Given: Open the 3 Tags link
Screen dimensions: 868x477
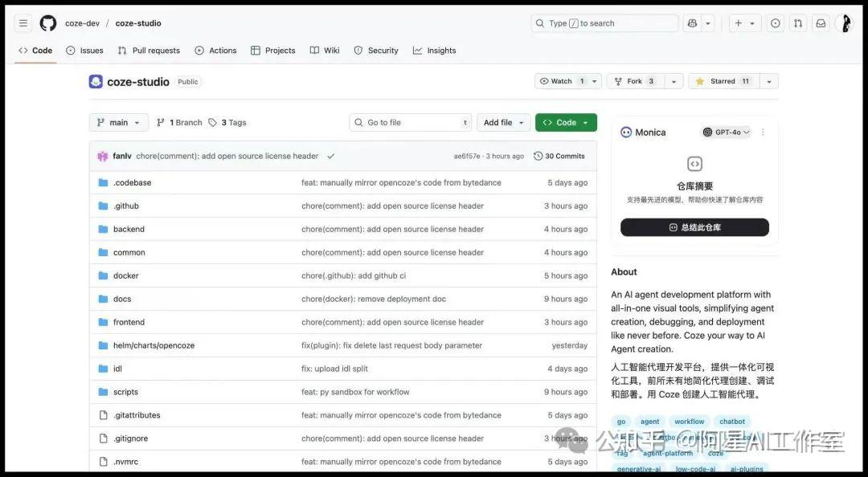Looking at the screenshot, I should click(x=227, y=122).
